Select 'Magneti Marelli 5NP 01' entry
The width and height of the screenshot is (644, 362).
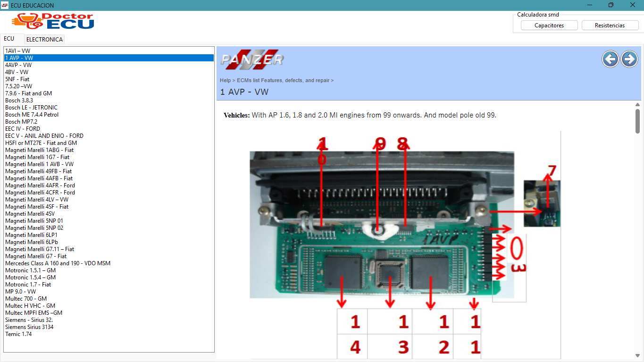[x=109, y=220]
